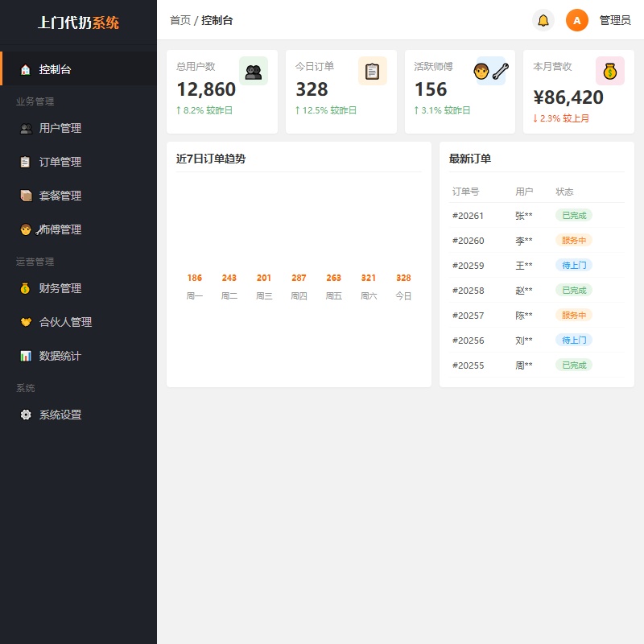The image size is (644, 644).
Task: Click the 今日 axis label in chart
Action: pos(403,296)
